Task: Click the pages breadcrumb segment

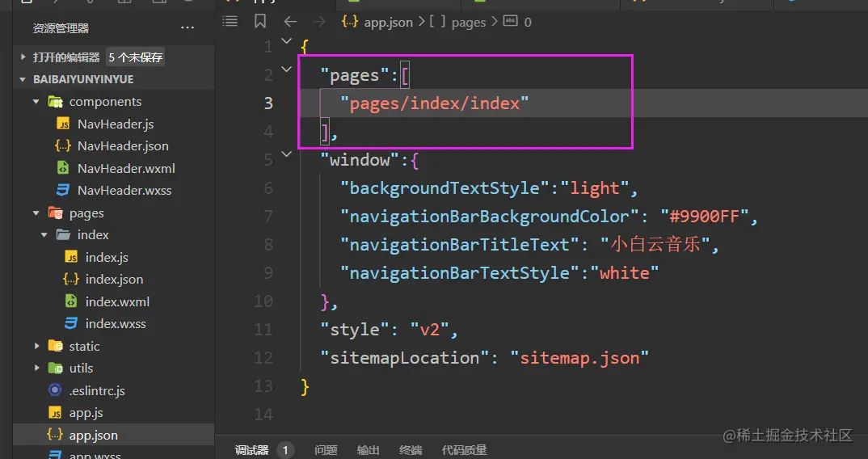Action: tap(468, 22)
